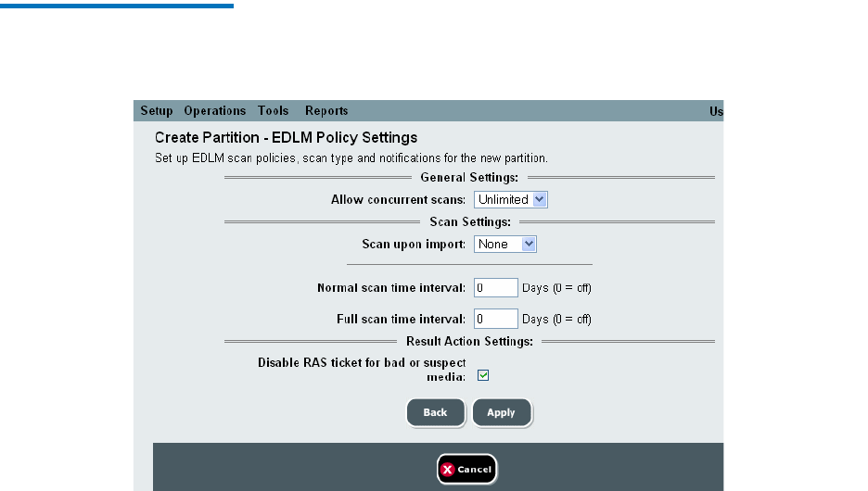This screenshot has width=868, height=491.
Task: Click the 'Disable RAS ticket' label text
Action: (362, 363)
